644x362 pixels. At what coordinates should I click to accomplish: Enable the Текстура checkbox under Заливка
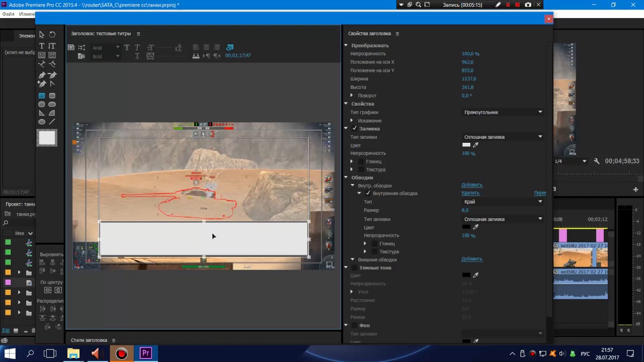point(361,169)
